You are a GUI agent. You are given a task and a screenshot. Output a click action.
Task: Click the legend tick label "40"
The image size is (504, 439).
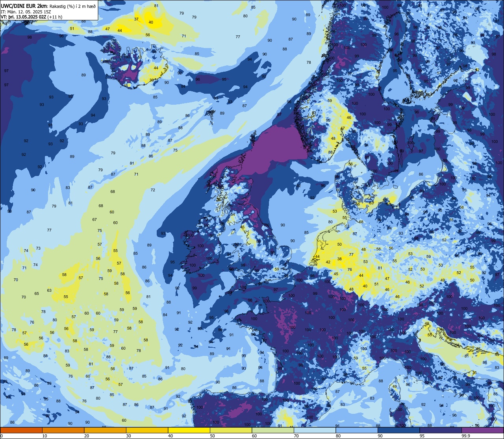tap(170, 436)
